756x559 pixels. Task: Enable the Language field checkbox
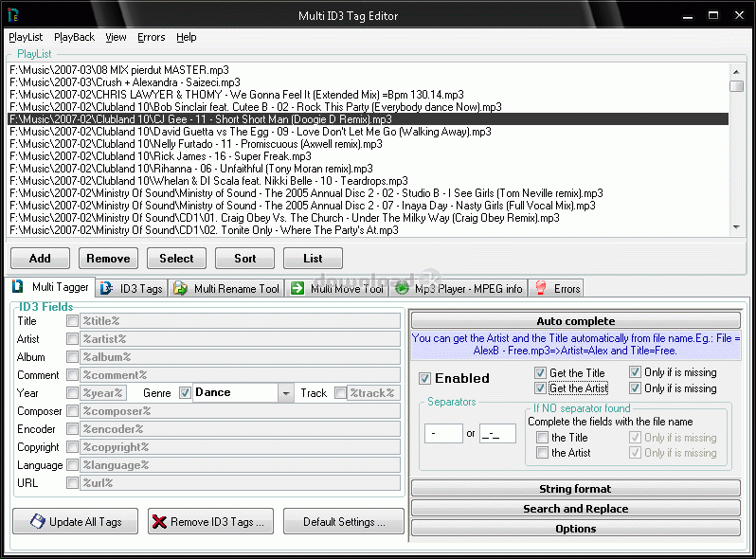(72, 465)
